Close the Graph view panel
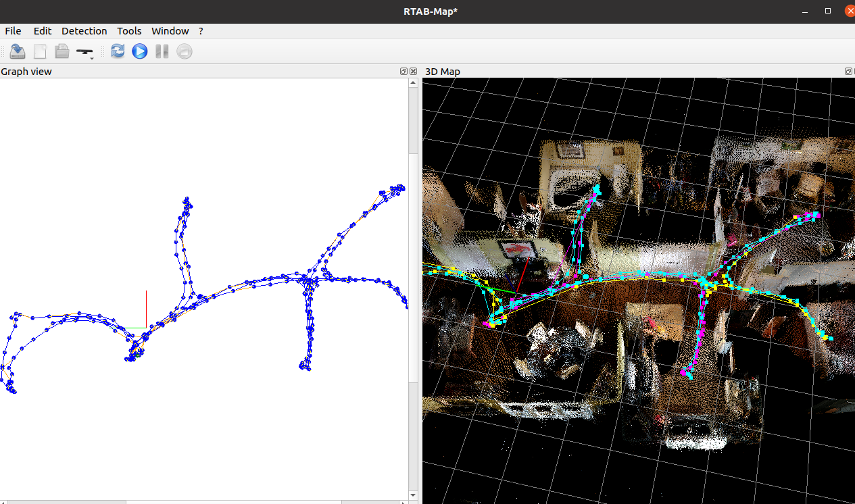 pos(413,71)
